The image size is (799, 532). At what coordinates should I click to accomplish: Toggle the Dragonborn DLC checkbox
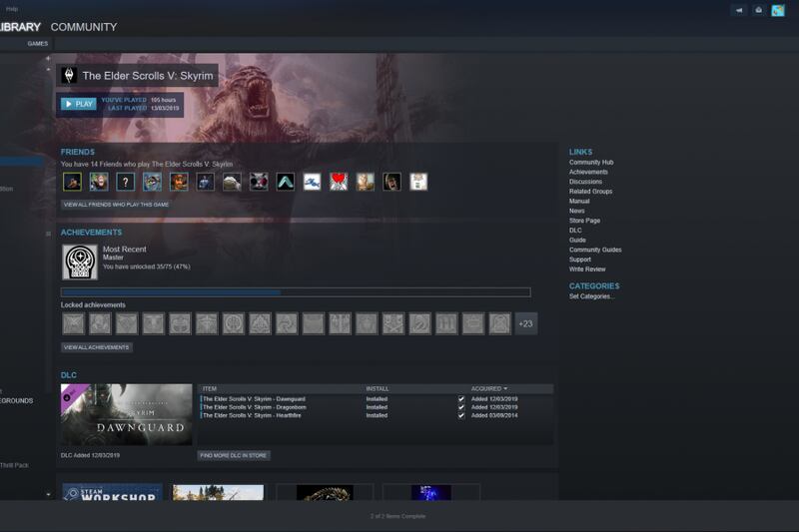(x=461, y=407)
